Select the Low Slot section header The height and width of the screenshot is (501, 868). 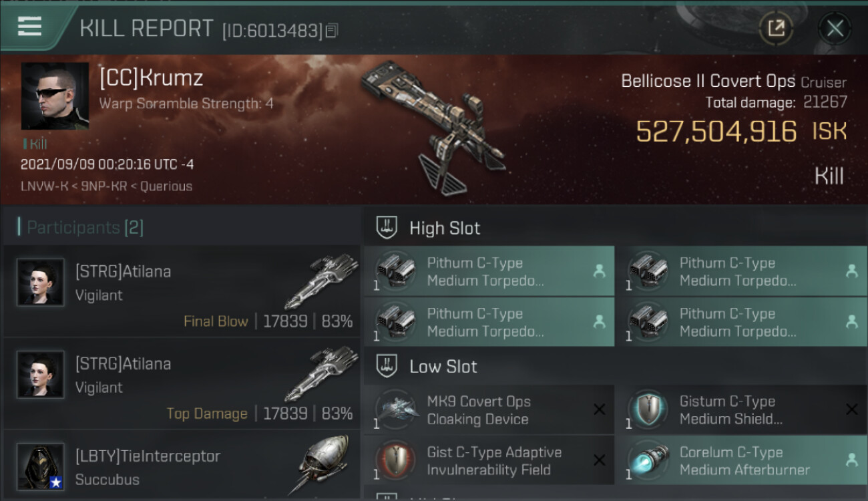(443, 367)
